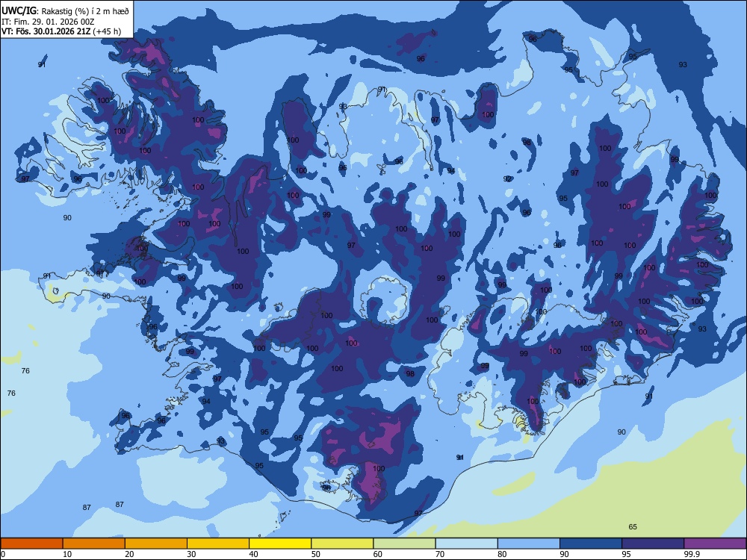
Task: Click the pale yellow 50–60 legend swatch
Action: tap(342, 544)
